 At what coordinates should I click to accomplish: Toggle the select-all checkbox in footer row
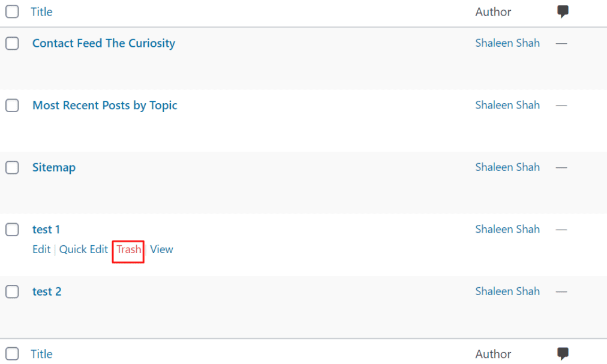click(12, 354)
